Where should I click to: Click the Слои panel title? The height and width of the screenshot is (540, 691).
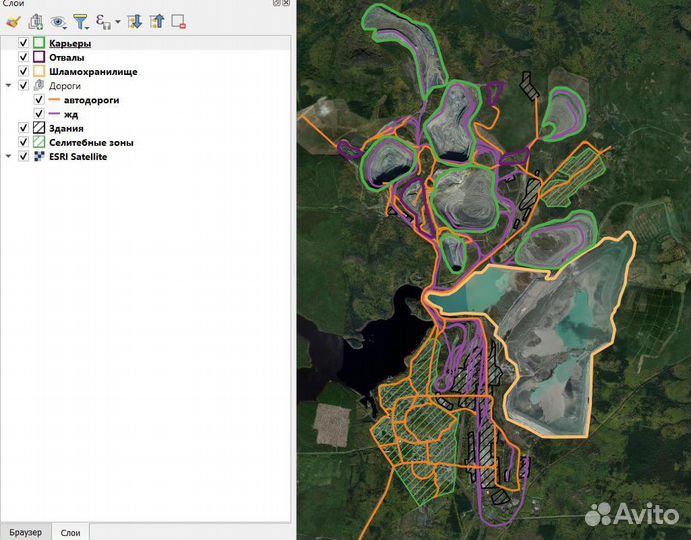13,3
